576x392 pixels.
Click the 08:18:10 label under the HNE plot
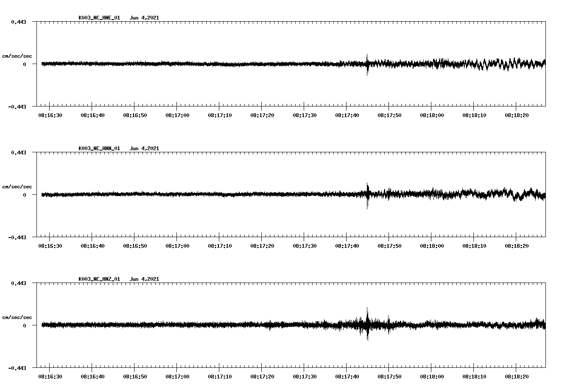point(474,115)
